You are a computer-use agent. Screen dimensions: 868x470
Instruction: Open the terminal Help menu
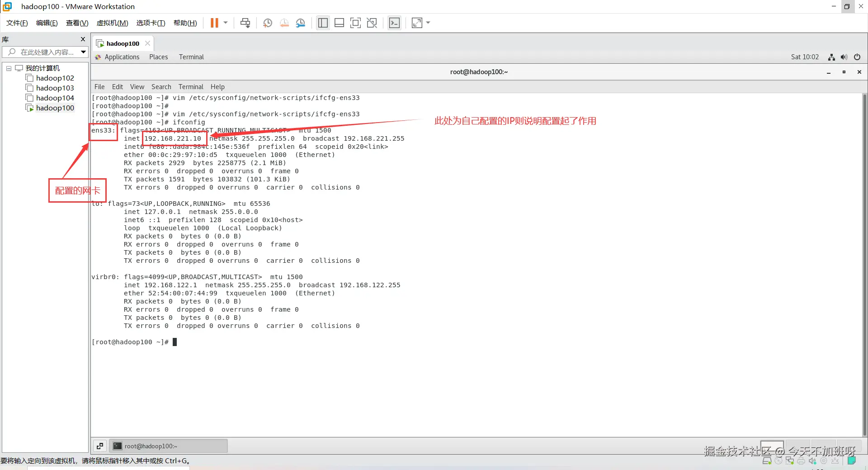pos(217,87)
